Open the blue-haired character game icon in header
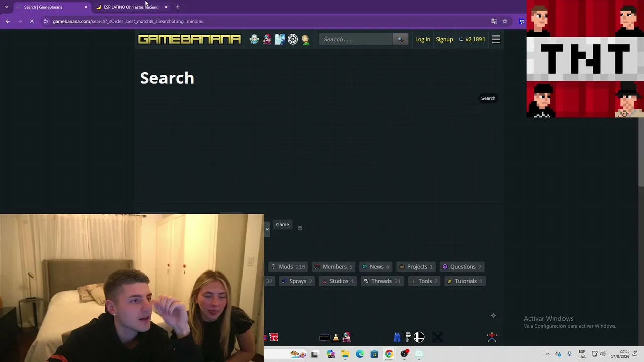This screenshot has height=362, width=644. pyautogui.click(x=280, y=39)
